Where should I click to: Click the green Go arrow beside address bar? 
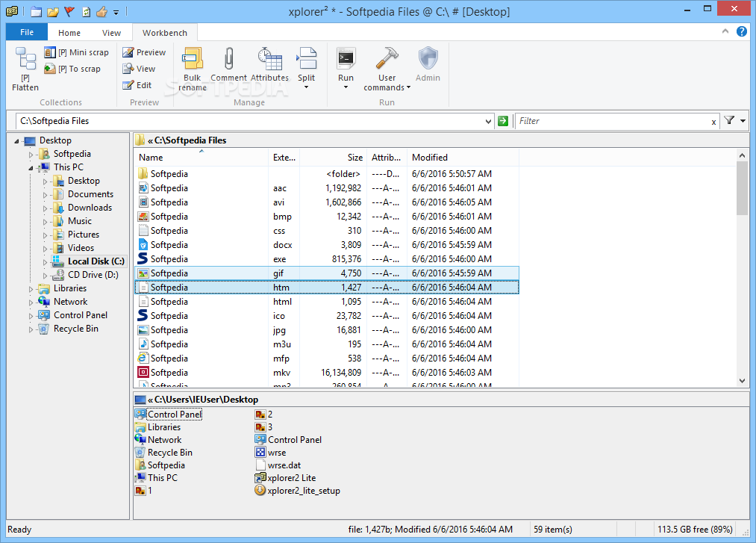(x=503, y=121)
